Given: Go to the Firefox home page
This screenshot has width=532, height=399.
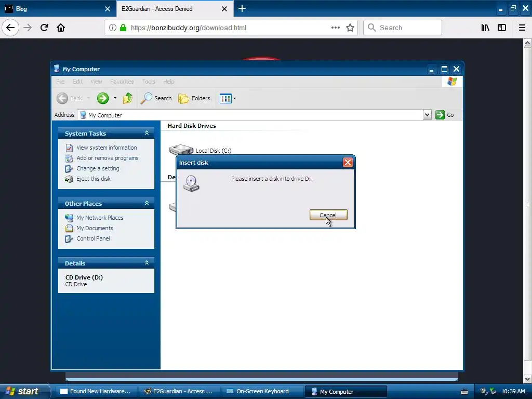Looking at the screenshot, I should (61, 28).
